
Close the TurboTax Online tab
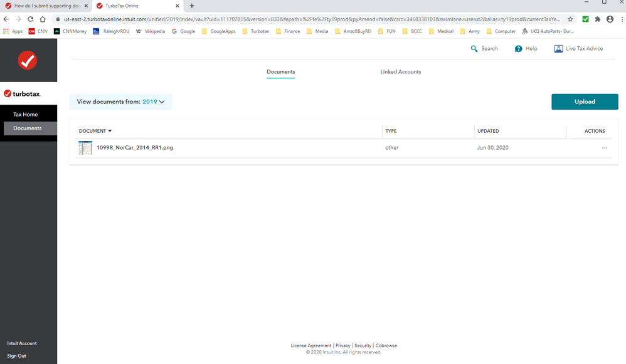[178, 6]
